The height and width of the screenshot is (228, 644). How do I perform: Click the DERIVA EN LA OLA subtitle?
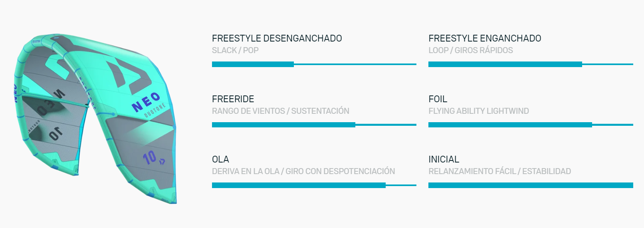(x=246, y=171)
